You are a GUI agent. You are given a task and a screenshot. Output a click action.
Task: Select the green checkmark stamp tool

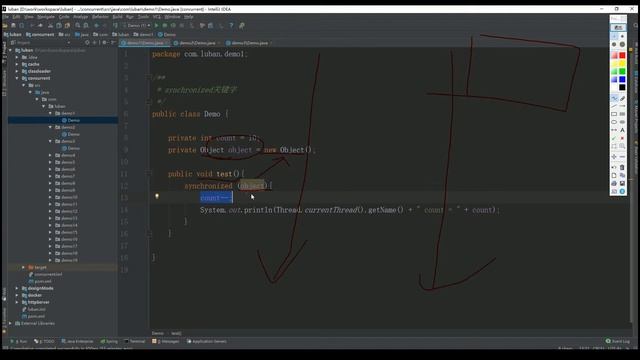tap(614, 138)
